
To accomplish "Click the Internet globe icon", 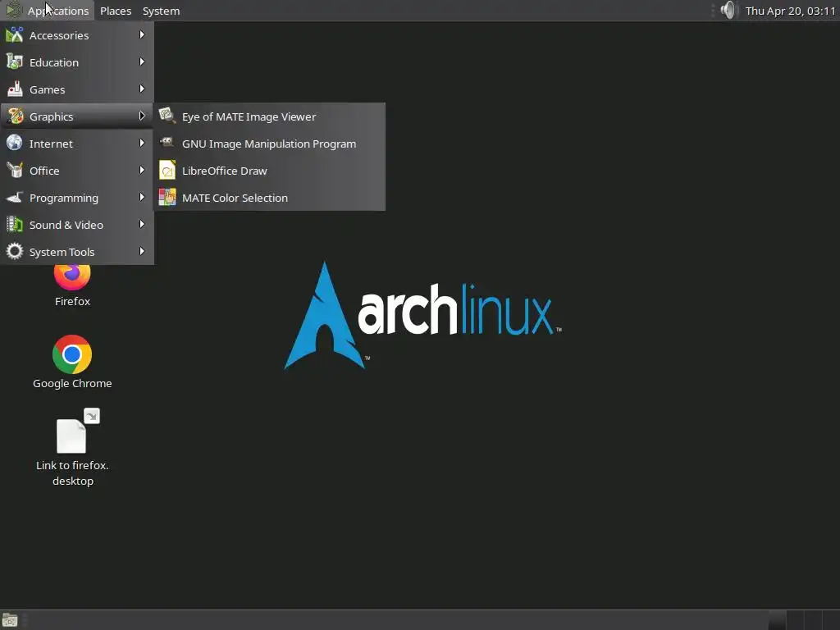I will click(15, 143).
